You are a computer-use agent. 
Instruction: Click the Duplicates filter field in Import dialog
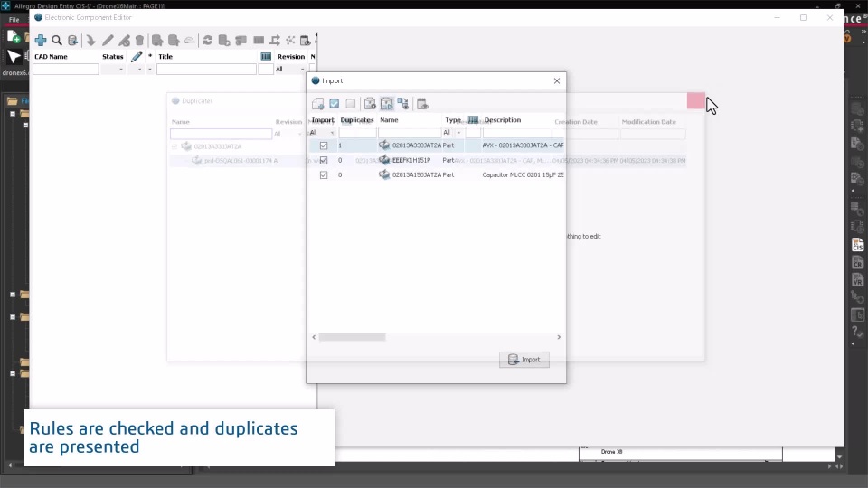(x=358, y=133)
